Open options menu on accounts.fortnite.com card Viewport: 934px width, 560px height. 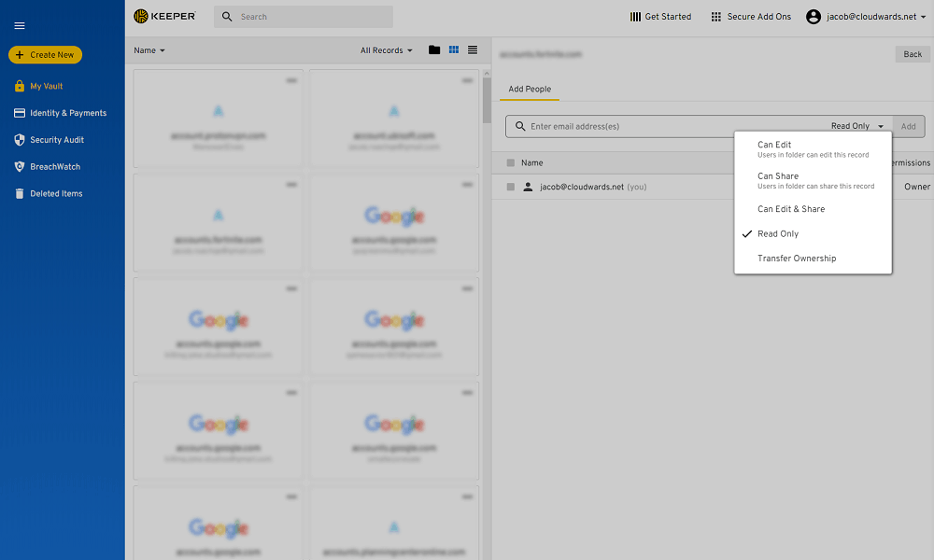[291, 185]
